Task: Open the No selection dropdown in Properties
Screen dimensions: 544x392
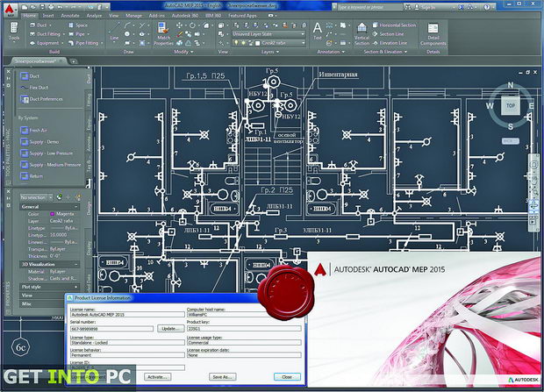Action: [36, 197]
